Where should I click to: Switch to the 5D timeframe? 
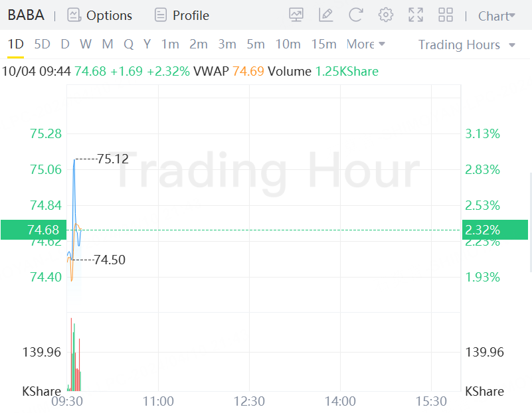point(42,44)
